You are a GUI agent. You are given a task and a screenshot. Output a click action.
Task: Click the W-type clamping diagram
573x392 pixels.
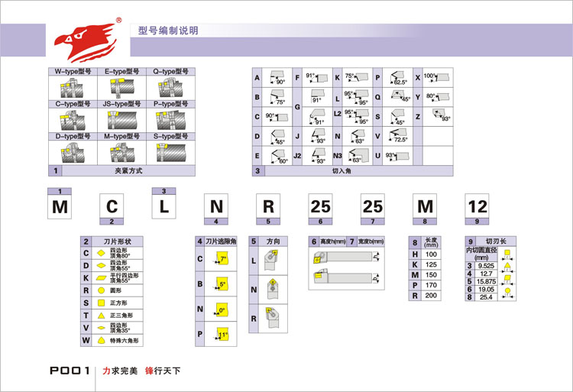click(73, 88)
